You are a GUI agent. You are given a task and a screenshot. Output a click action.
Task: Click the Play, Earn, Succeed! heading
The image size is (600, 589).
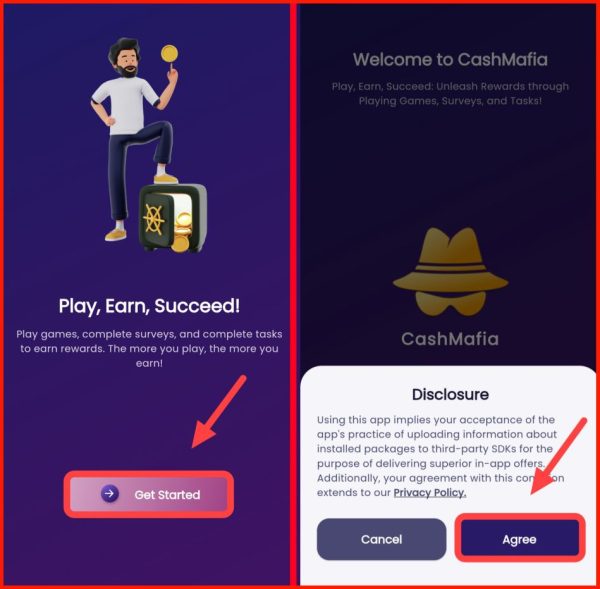click(149, 306)
